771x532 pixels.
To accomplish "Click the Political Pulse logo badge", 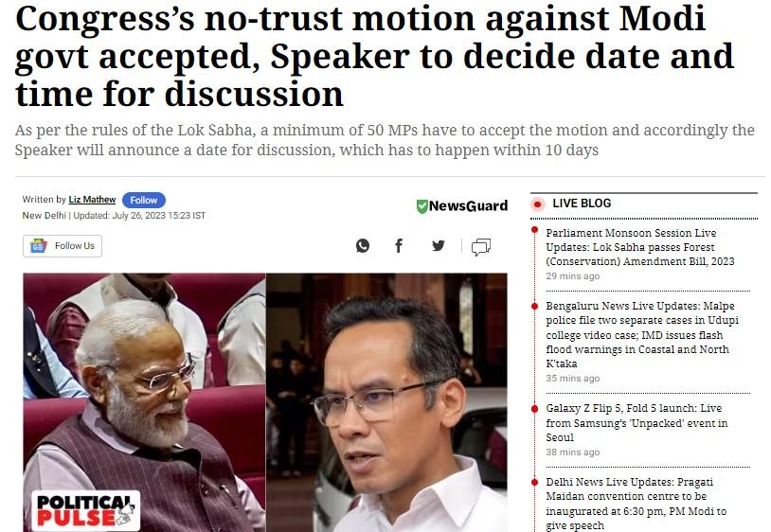I will [x=86, y=510].
